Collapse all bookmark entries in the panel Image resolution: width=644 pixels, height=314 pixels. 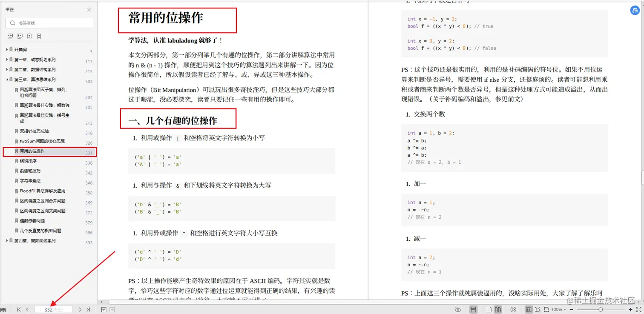point(20,36)
